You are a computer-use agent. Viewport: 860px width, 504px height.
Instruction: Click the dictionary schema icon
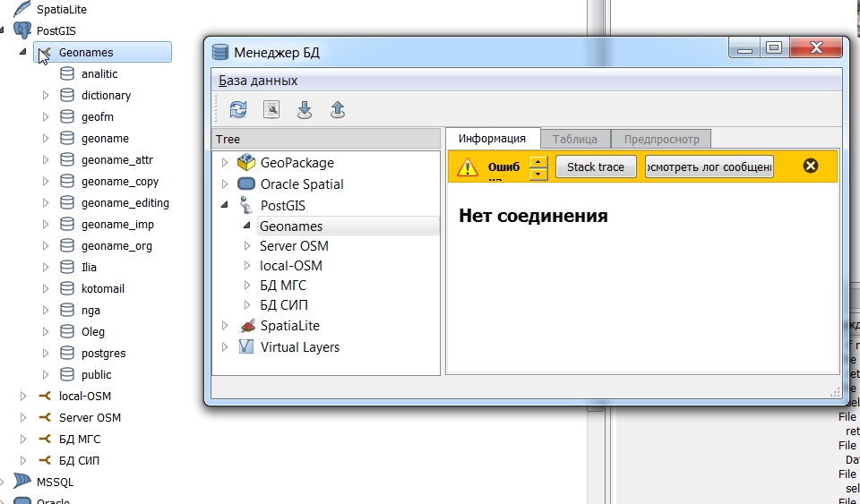67,95
